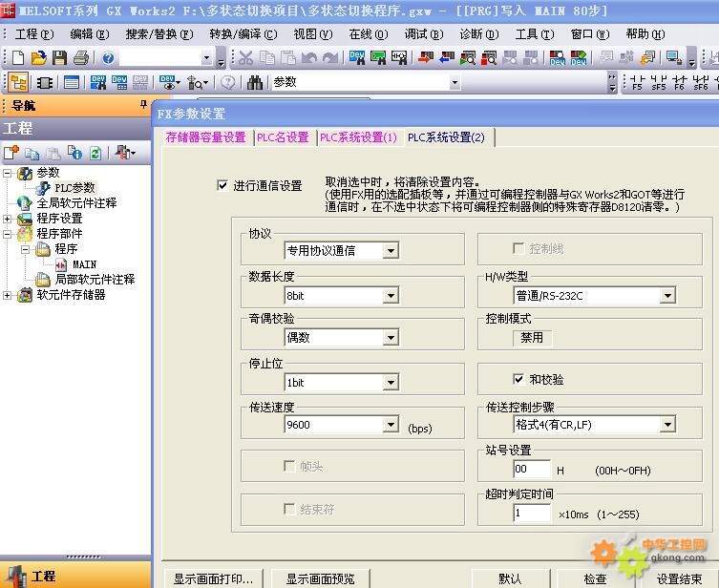719x588 pixels.
Task: Click the Cut scissors icon
Action: tap(245, 57)
